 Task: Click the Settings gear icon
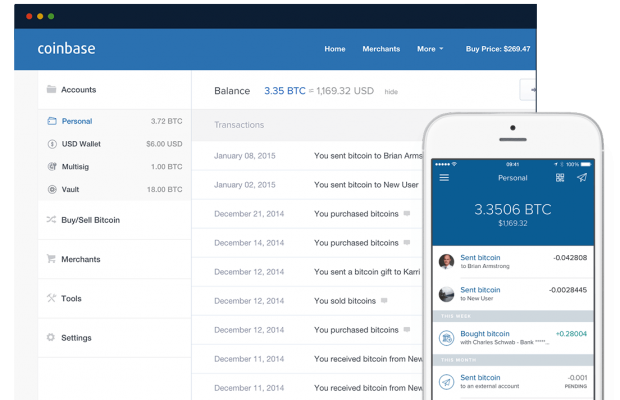click(x=51, y=337)
